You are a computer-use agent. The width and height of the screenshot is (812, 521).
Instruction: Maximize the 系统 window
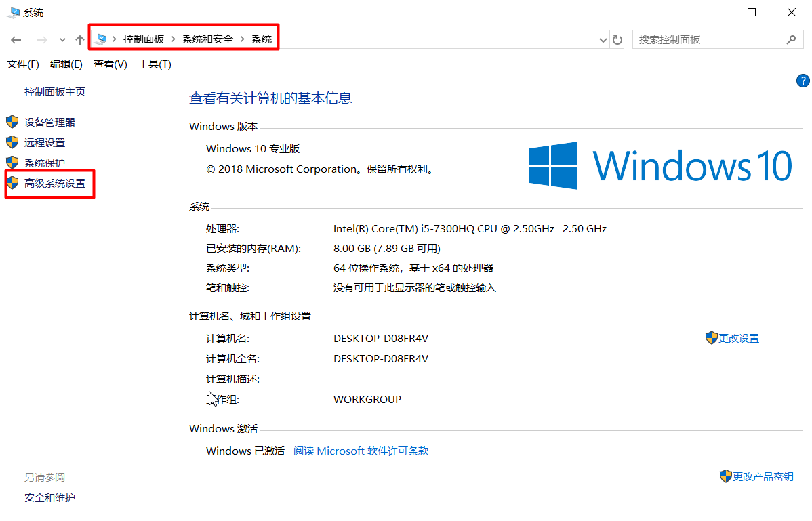[x=752, y=12]
